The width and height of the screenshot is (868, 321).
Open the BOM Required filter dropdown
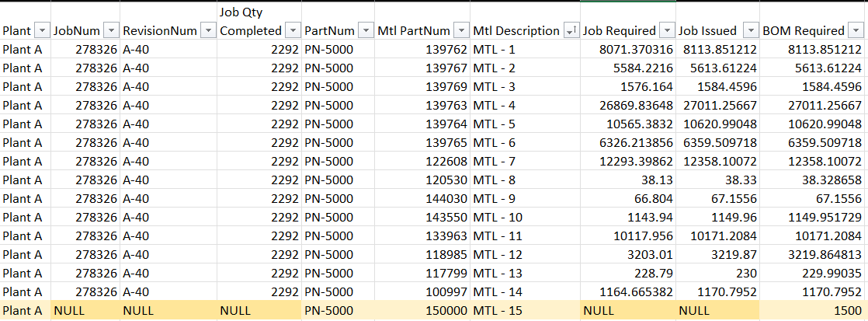pyautogui.click(x=856, y=31)
